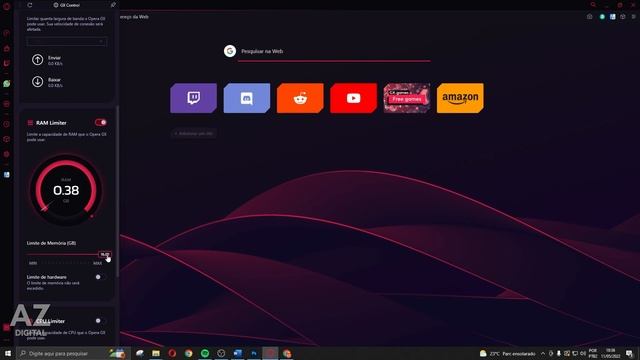The image size is (640, 360).
Task: Click the Windows taskbar search box
Action: 73,353
